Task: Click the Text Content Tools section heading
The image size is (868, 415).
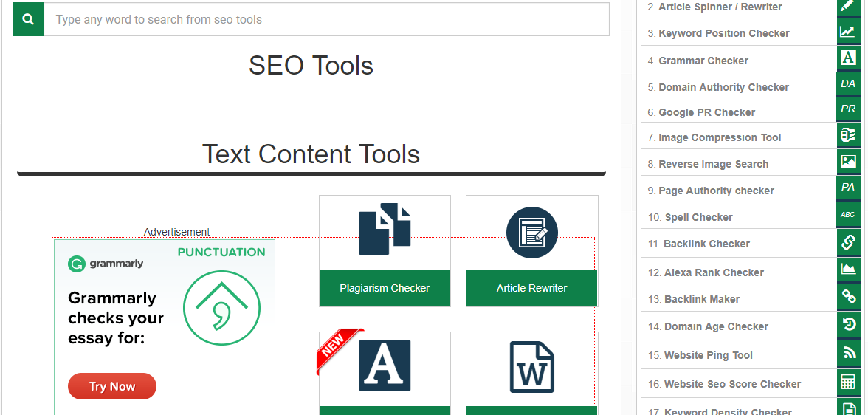Action: click(x=311, y=154)
